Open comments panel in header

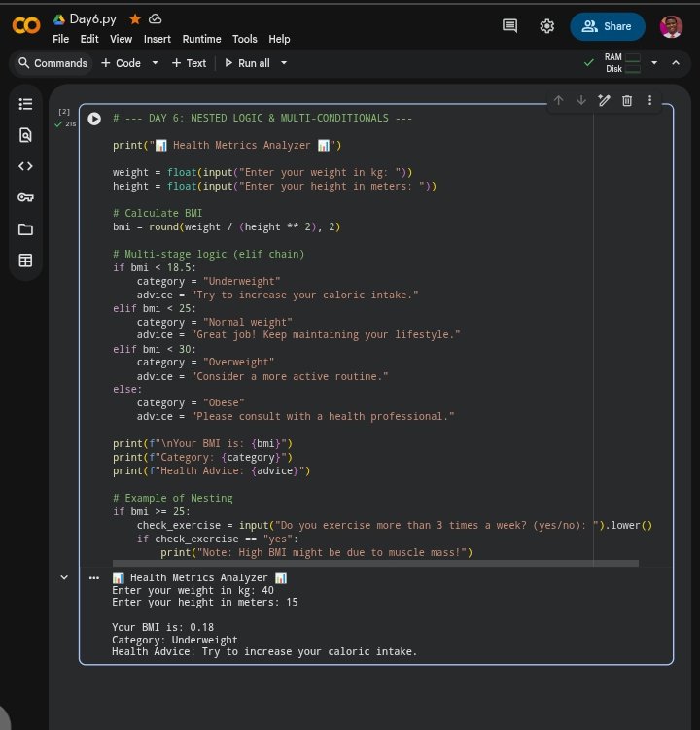[509, 26]
